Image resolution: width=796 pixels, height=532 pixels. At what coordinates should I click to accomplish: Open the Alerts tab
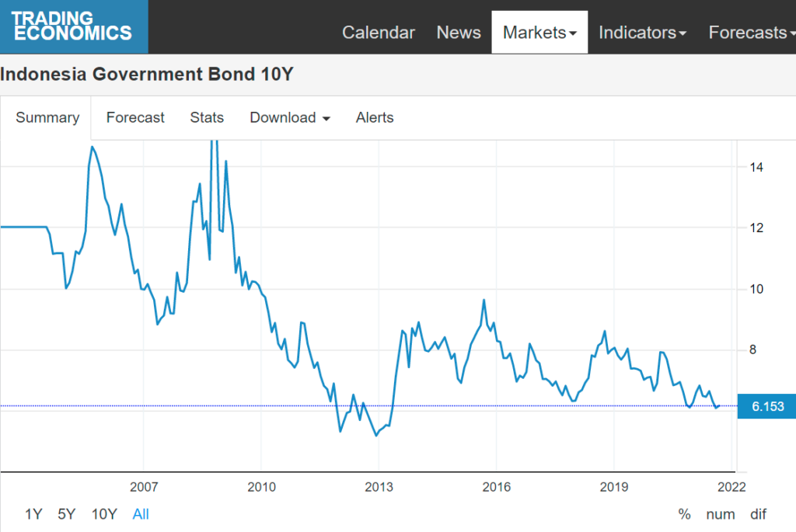coord(374,117)
